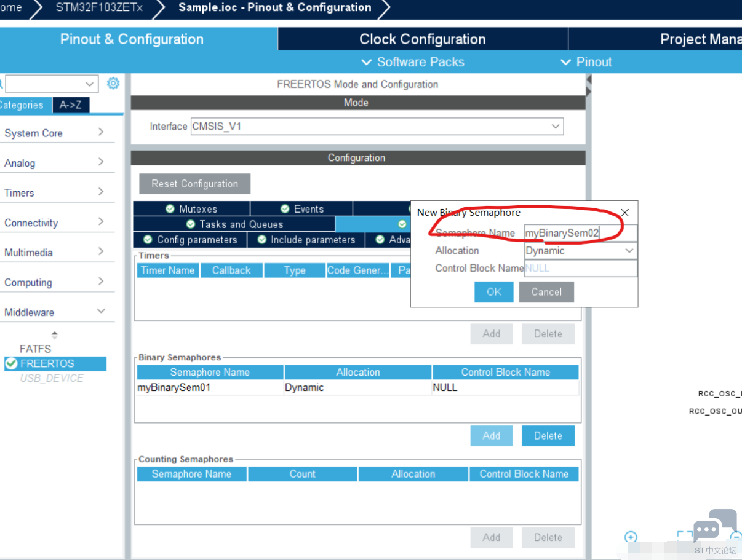Screen dimensions: 742x560
Task: Open the Pinout dropdown menu
Action: click(586, 62)
